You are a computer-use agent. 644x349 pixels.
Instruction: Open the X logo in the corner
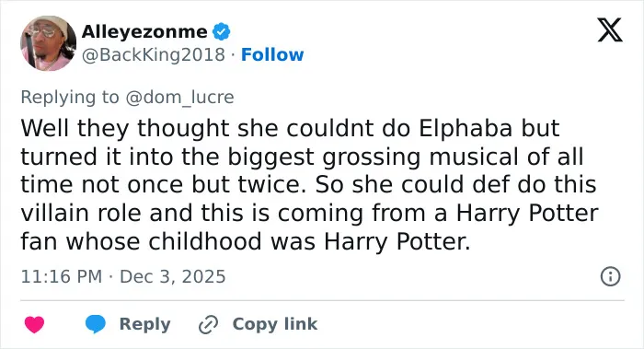[x=610, y=29]
